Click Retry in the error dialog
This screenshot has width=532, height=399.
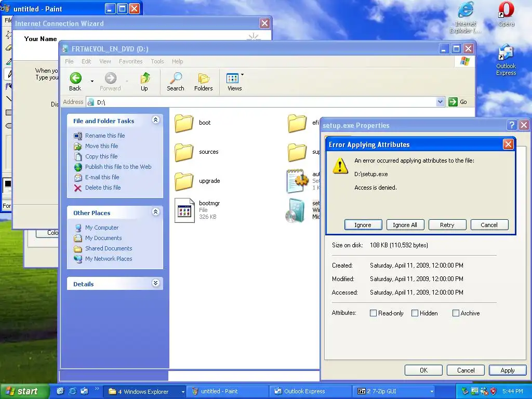(x=447, y=225)
